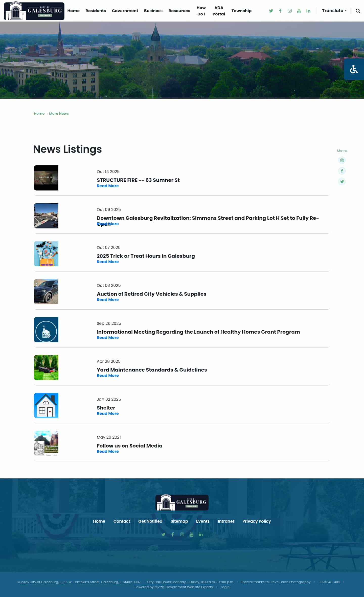The image size is (364, 597).
Task: Open Follow us on Social Media headline
Action: click(x=129, y=446)
